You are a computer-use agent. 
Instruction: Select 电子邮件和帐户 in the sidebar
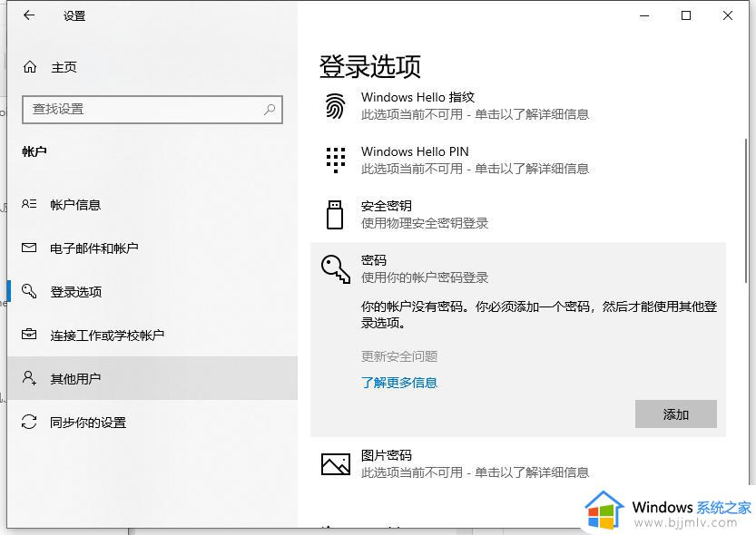click(152, 248)
